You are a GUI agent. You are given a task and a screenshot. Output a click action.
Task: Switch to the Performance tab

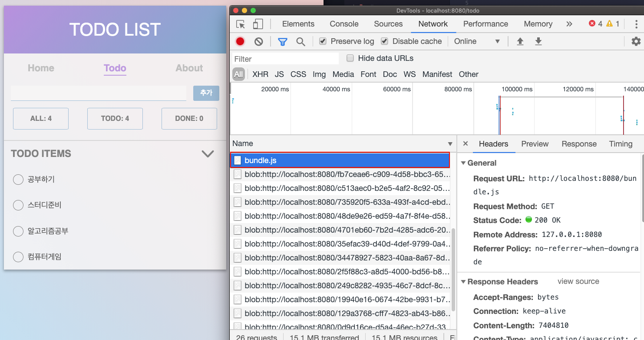485,24
